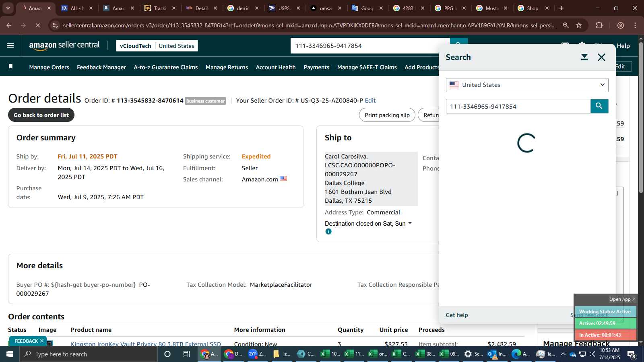Open vCloudTech United States account switcher
Screen dimensions: 644x362
coord(157,46)
